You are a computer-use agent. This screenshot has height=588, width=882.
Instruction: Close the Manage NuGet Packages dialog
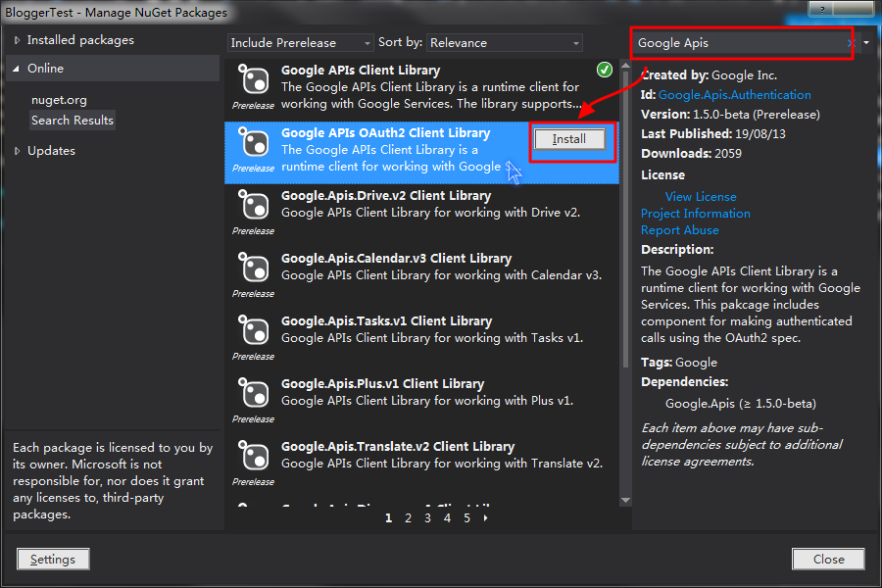(x=828, y=560)
